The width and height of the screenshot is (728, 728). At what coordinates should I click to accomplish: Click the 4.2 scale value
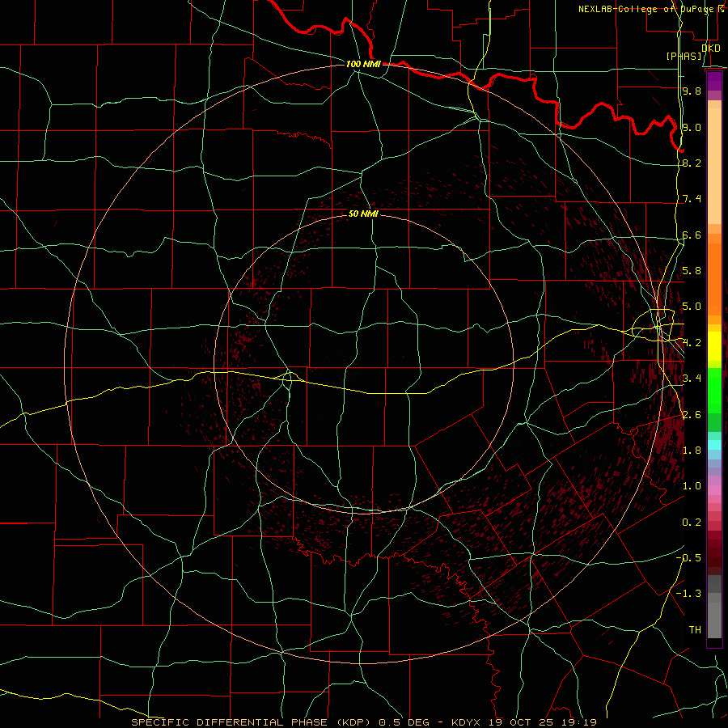[692, 343]
